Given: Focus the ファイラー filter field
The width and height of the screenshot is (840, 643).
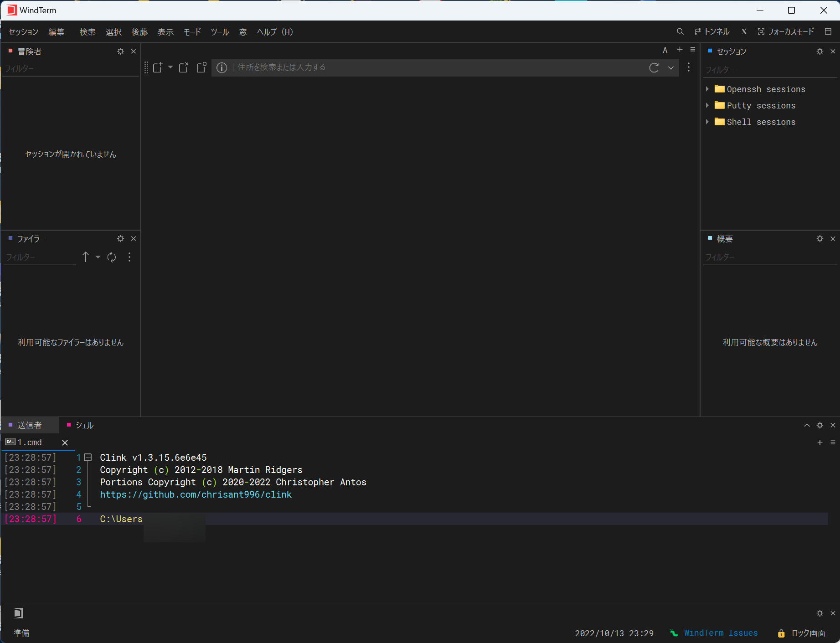Looking at the screenshot, I should [x=40, y=257].
